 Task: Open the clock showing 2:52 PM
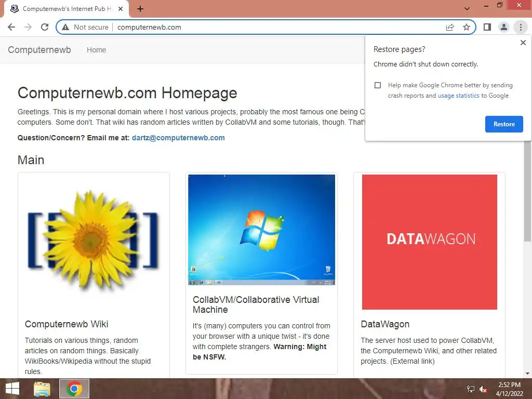click(509, 389)
